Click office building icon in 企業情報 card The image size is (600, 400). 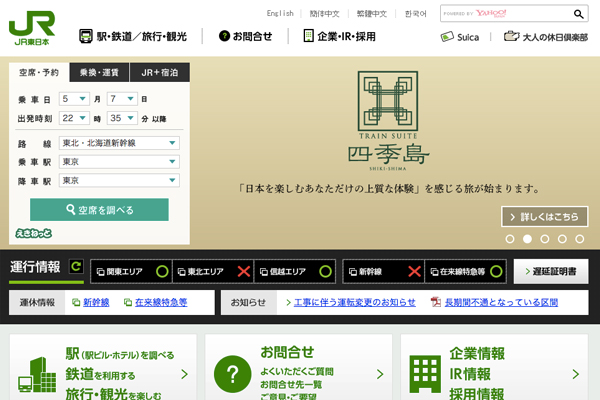click(x=425, y=374)
